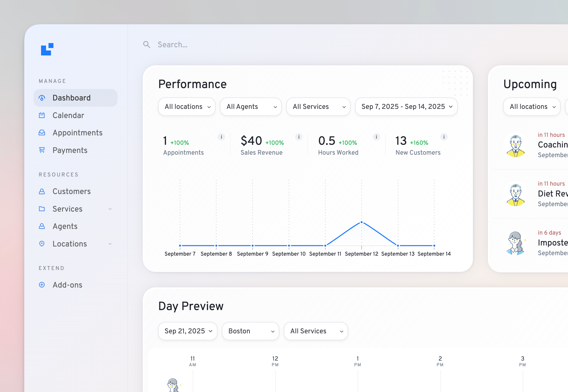The height and width of the screenshot is (392, 568).
Task: Select the Dashboard icon in the sidebar
Action: tap(42, 98)
